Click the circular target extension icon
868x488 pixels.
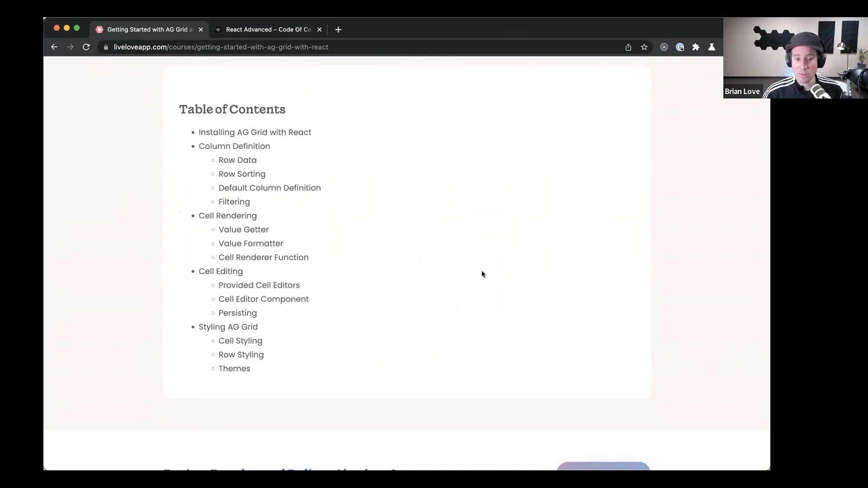[x=664, y=47]
